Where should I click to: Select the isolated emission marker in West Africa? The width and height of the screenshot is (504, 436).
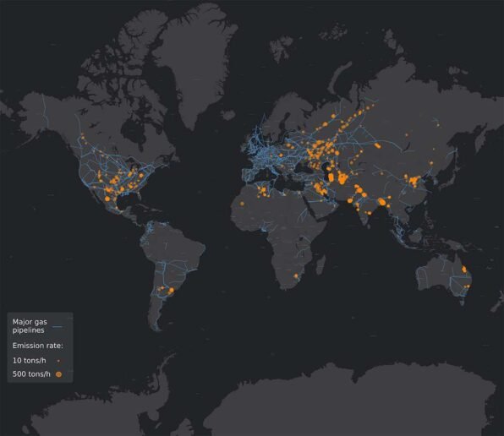[x=242, y=204]
